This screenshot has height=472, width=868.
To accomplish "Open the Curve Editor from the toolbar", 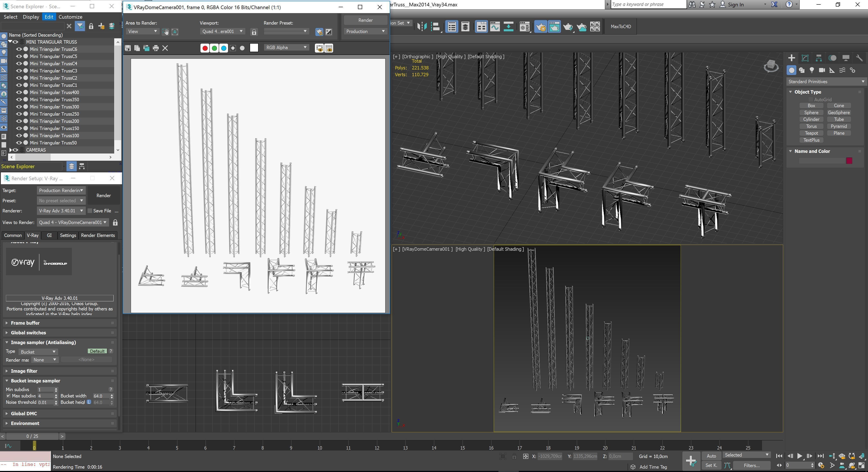I will 495,27.
